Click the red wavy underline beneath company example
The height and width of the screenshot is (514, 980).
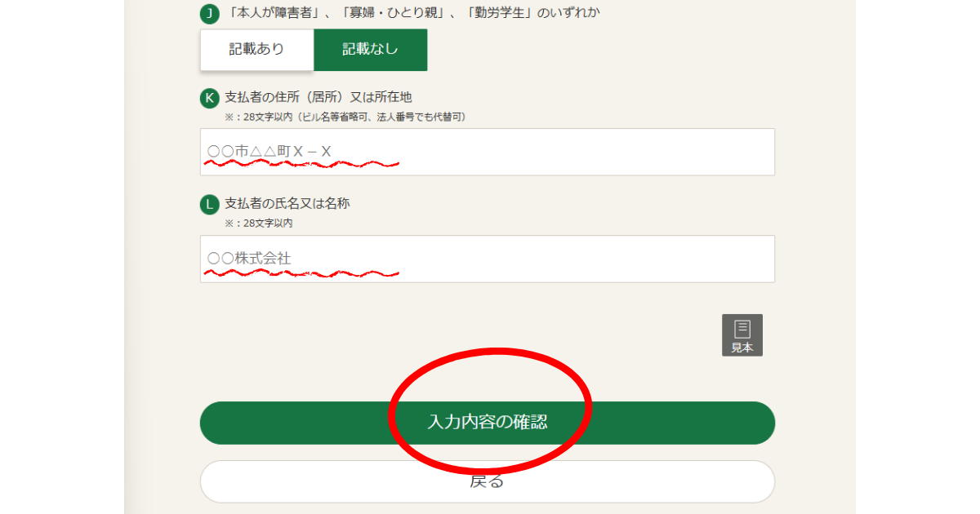301,273
